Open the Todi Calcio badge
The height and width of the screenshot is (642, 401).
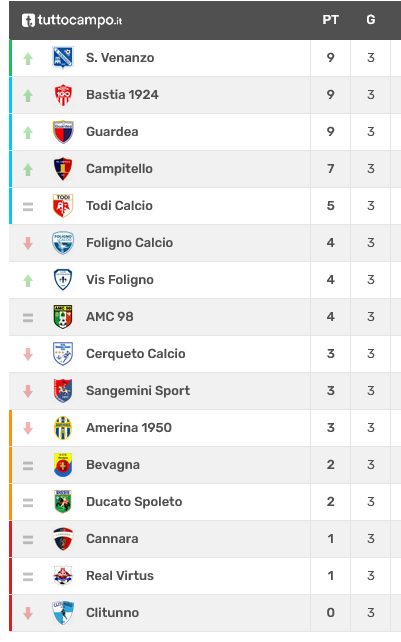[63, 206]
